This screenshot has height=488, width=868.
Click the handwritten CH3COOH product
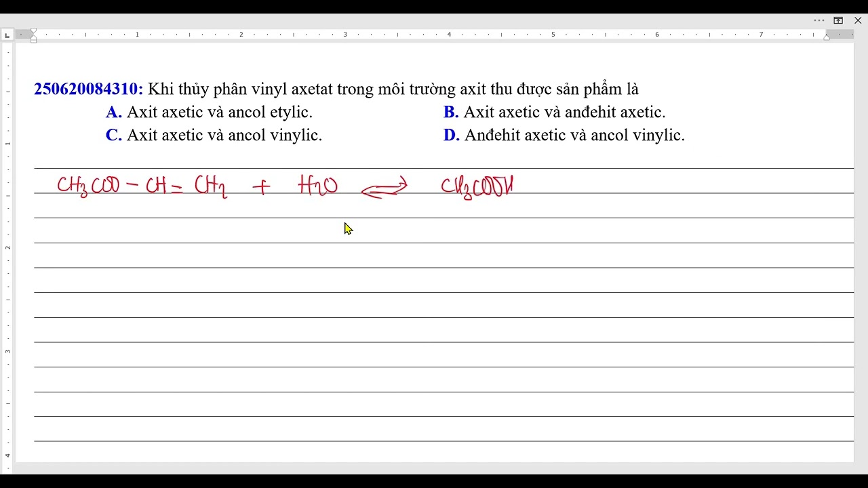[x=477, y=186]
